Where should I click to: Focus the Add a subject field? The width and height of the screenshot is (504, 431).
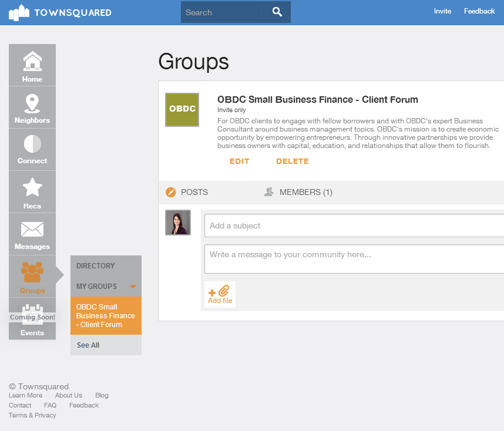(x=354, y=225)
